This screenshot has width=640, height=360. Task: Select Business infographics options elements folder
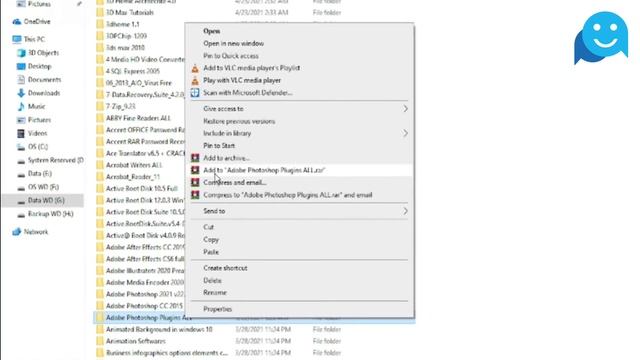(x=167, y=353)
